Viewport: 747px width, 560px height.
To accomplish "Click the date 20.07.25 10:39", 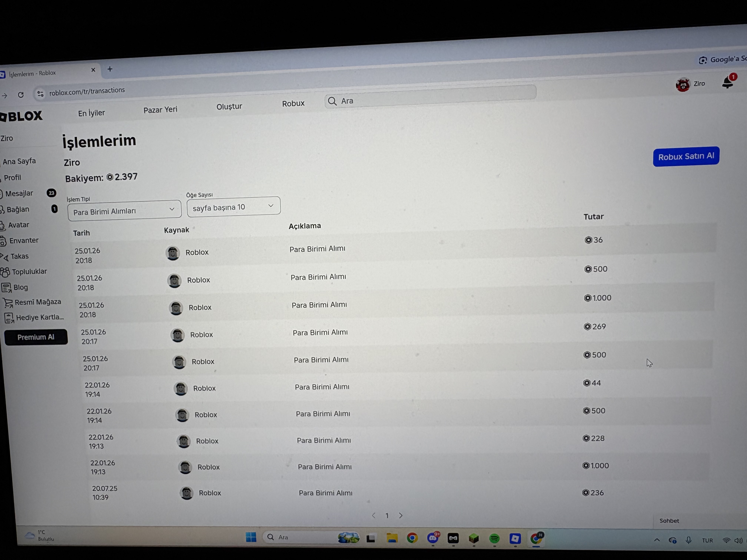I will [x=105, y=493].
